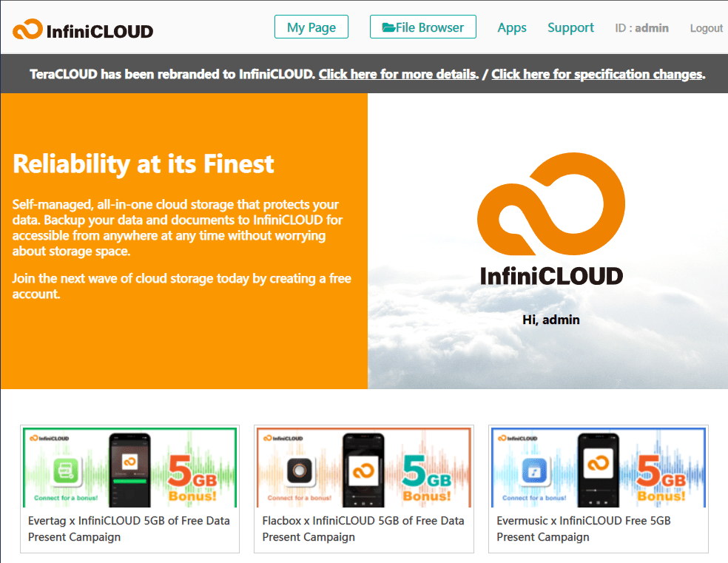Open the Evermusic 5GB campaign banner image
The image size is (728, 563).
[599, 468]
